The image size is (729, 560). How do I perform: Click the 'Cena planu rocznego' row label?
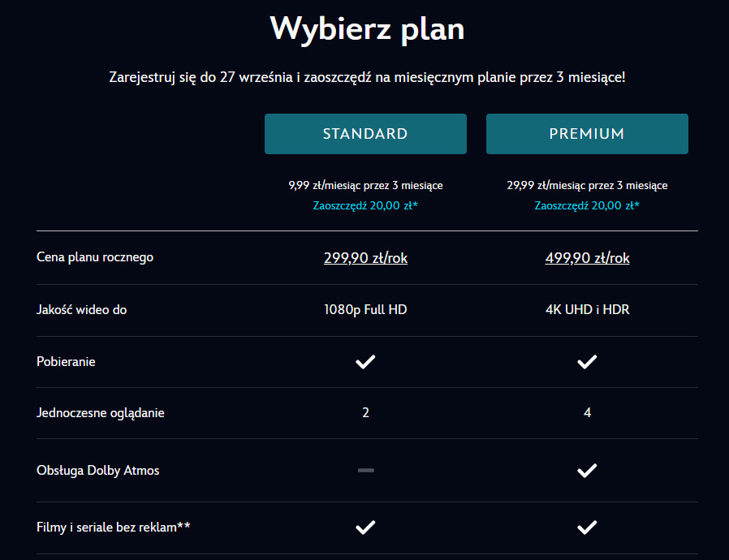95,257
